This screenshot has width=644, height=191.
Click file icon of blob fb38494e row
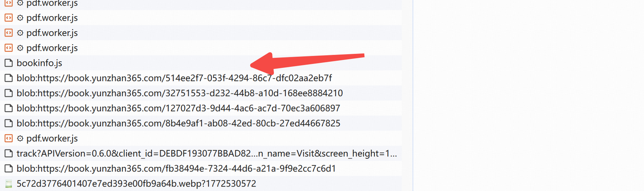pos(8,168)
